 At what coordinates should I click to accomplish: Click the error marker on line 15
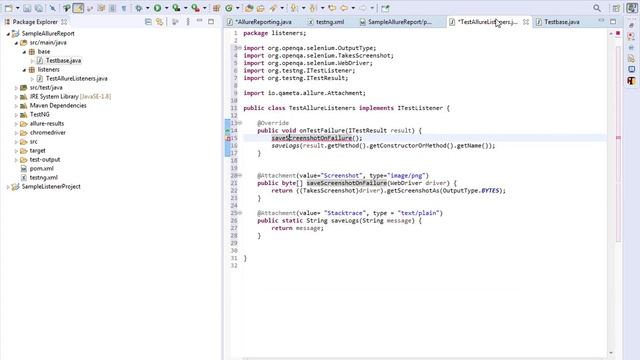pos(228,138)
